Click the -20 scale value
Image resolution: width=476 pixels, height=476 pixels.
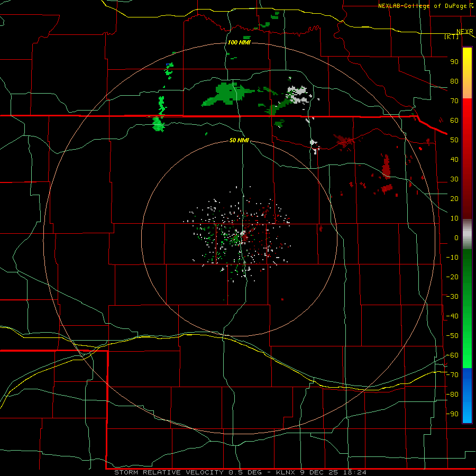click(452, 277)
